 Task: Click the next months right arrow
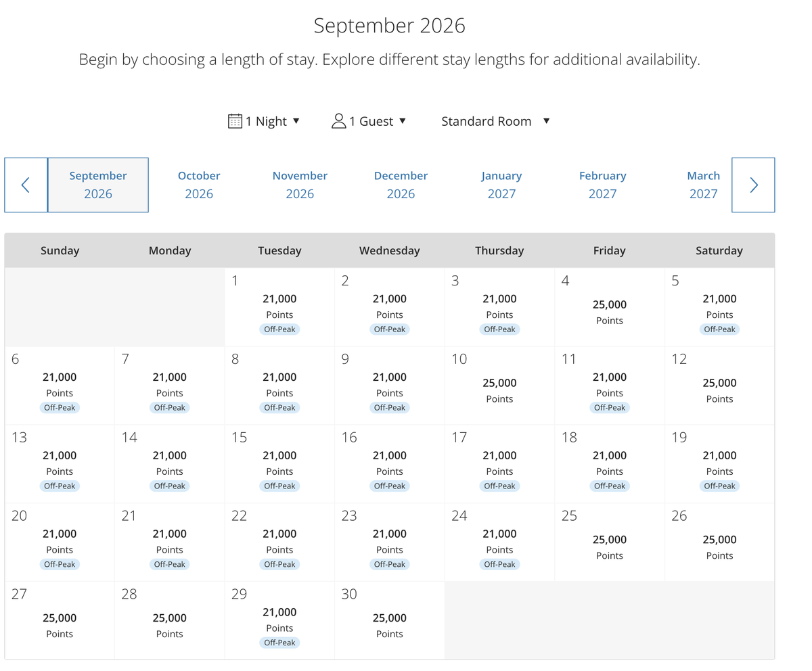753,185
